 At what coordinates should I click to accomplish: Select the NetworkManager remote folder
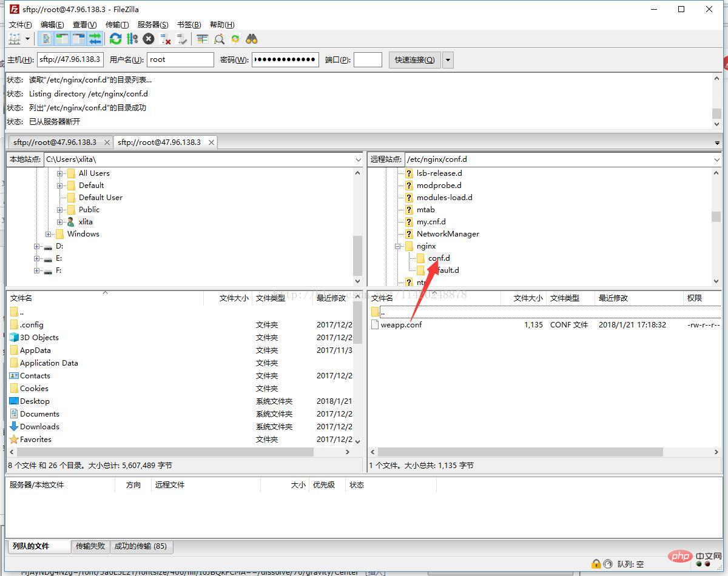(x=448, y=233)
